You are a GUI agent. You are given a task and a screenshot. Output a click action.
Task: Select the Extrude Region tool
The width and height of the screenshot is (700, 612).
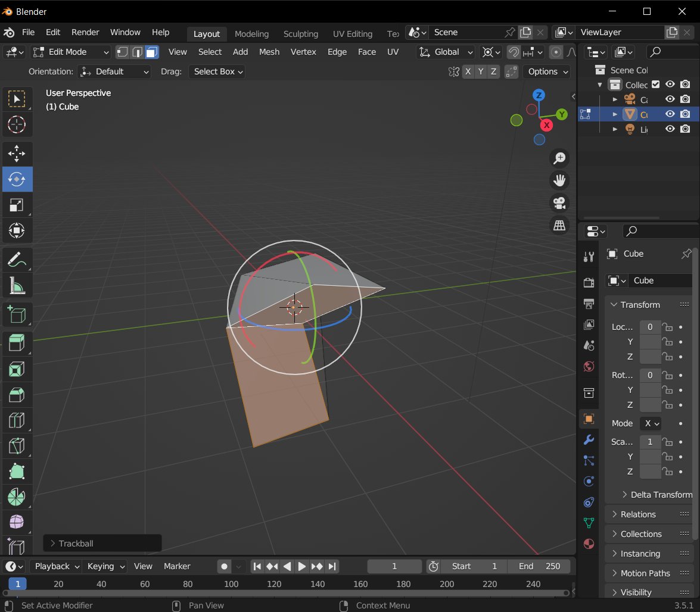tap(17, 344)
